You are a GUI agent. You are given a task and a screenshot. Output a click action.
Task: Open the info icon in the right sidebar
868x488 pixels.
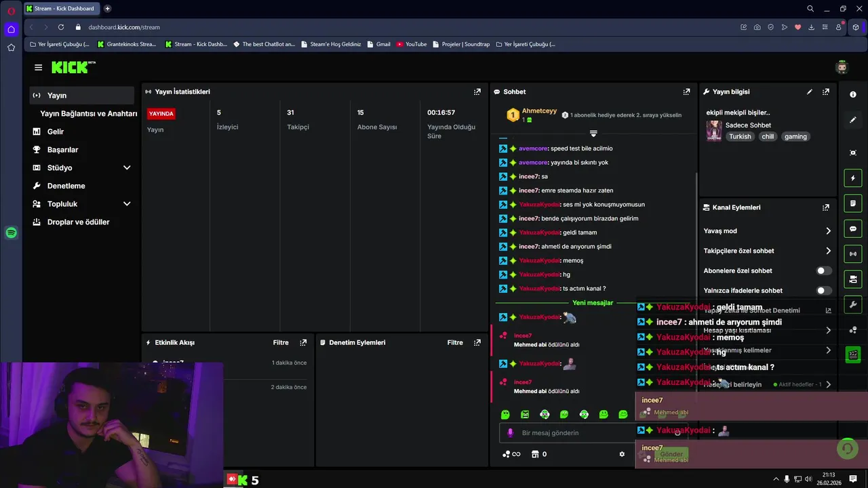[853, 95]
